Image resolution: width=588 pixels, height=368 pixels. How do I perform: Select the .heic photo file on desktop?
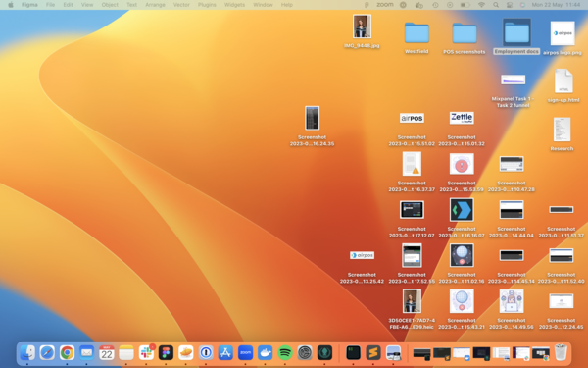point(412,309)
